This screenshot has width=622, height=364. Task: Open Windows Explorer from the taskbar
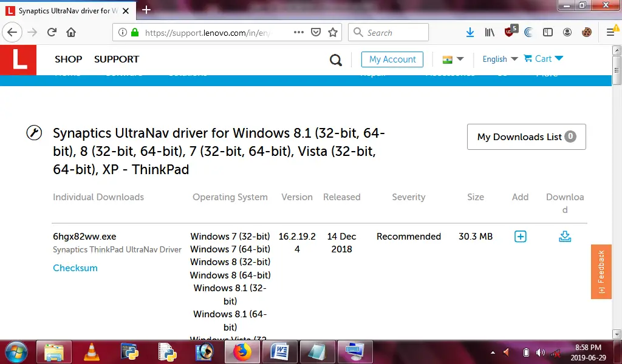(54, 352)
